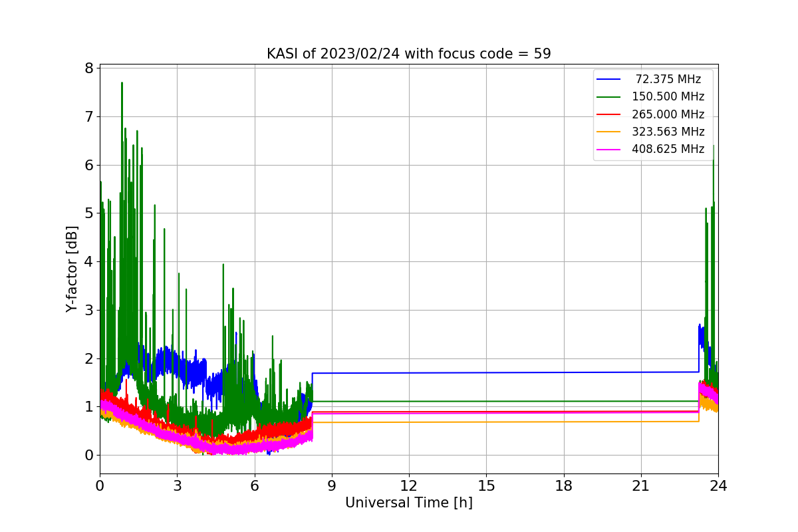Click the "Universal Time [h]" axis label
This screenshot has width=798, height=532.
pos(409,503)
